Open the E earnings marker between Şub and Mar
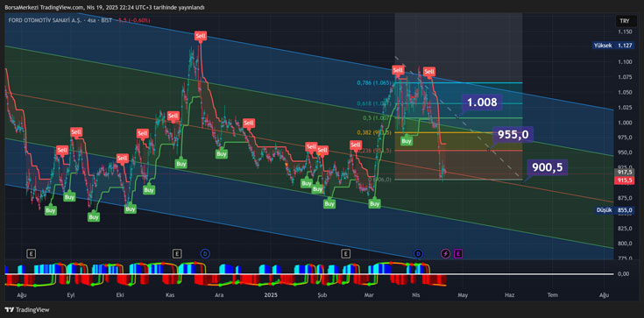This screenshot has height=318, width=644. (346, 253)
